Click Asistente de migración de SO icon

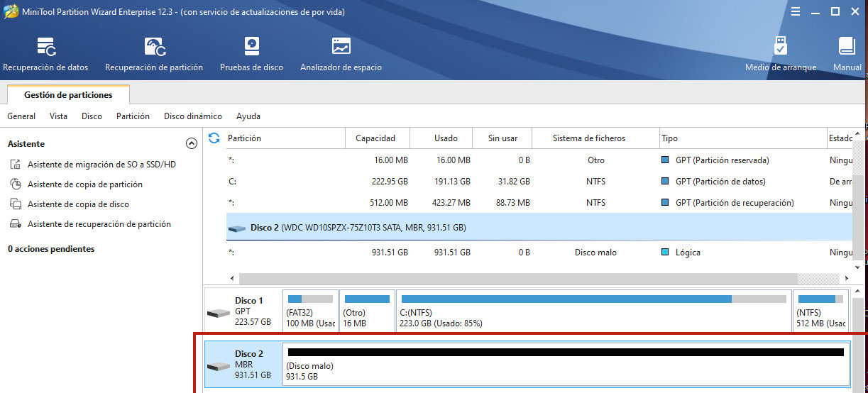[16, 165]
